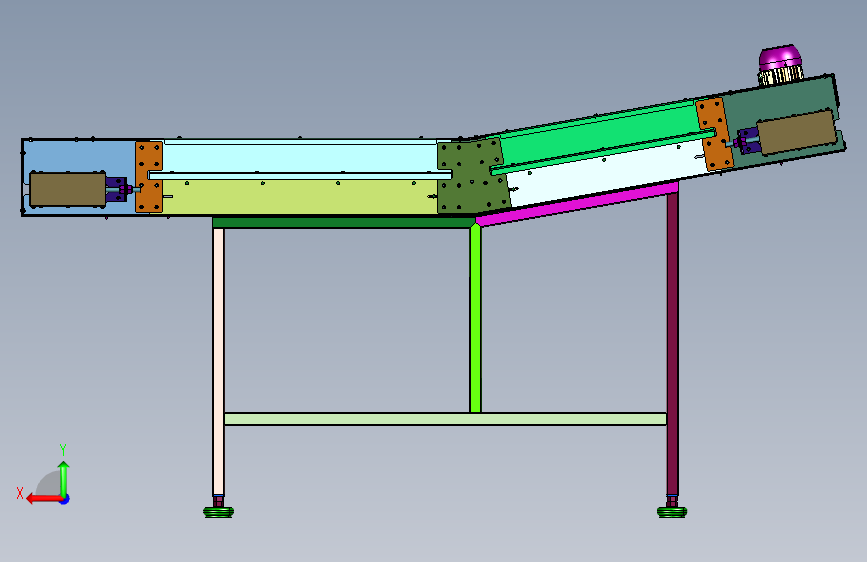Select the yellow-green lower panel of the horizontal section
Image resolution: width=867 pixels, height=562 pixels.
tap(299, 196)
